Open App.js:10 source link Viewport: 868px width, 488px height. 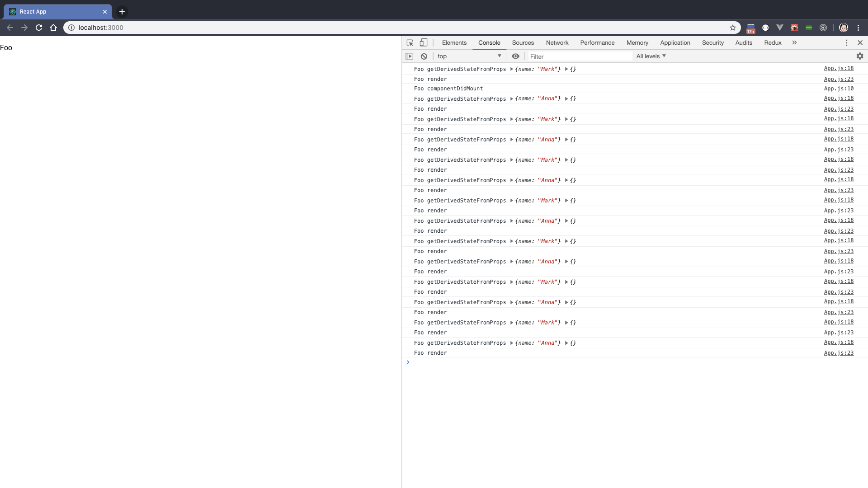coord(839,89)
